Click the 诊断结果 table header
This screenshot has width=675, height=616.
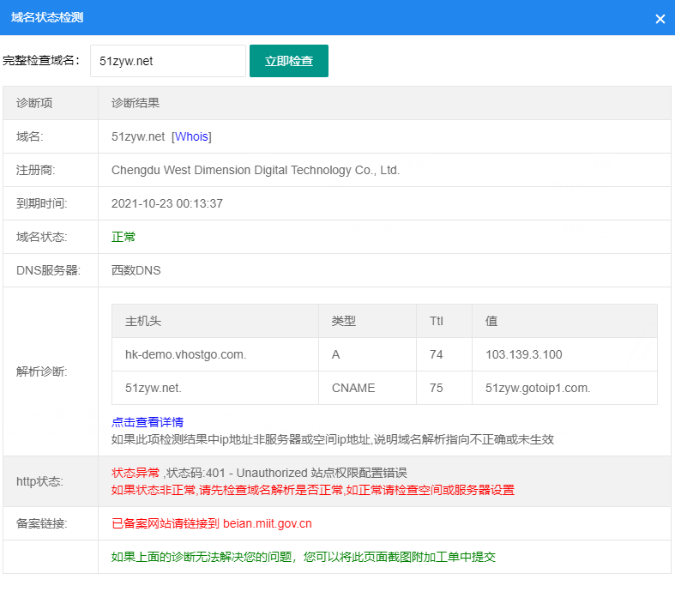[x=136, y=103]
